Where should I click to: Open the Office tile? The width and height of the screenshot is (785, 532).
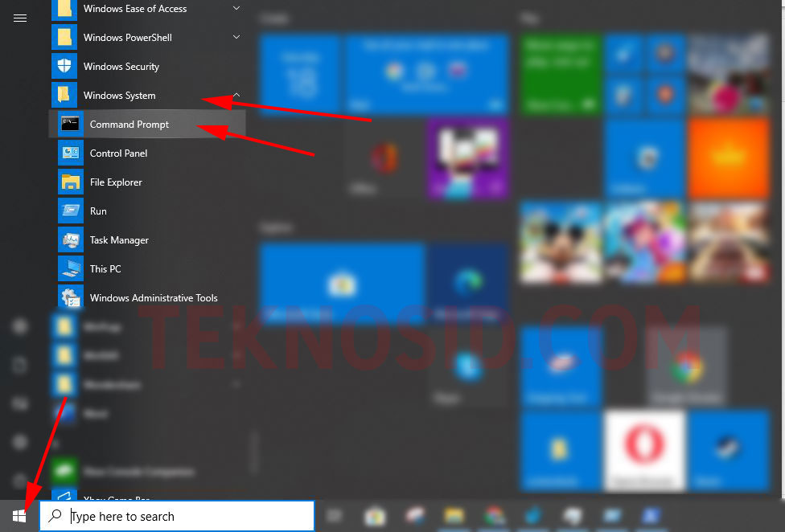tap(384, 158)
